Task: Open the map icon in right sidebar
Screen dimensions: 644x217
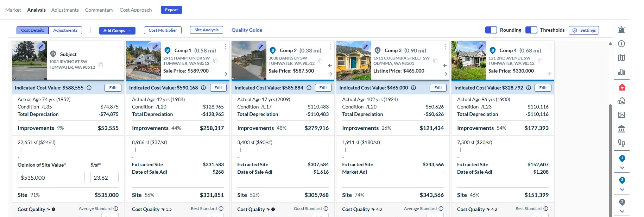Action: pyautogui.click(x=621, y=58)
